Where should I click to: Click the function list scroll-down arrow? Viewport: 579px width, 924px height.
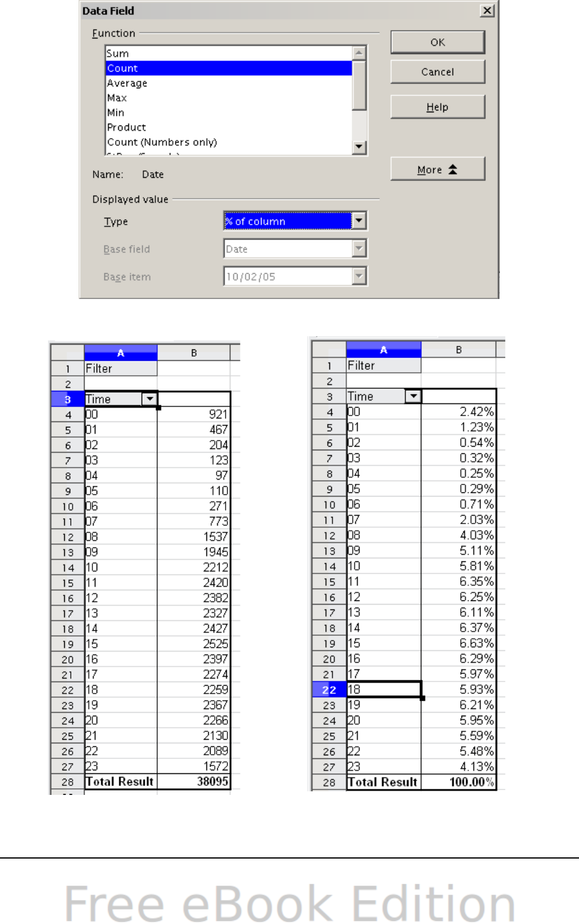click(x=359, y=146)
